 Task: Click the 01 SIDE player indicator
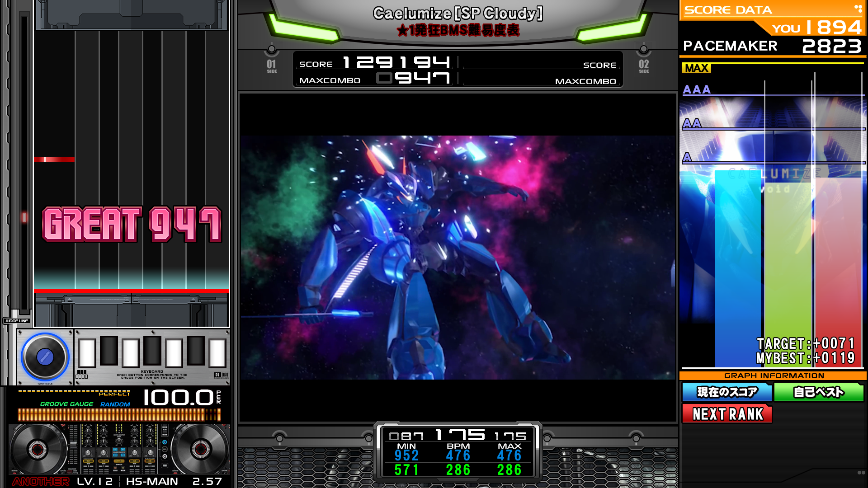click(x=272, y=66)
